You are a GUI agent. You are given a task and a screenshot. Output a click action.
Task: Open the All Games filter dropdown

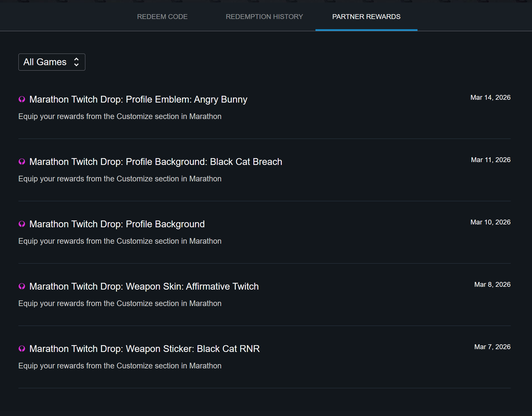coord(52,62)
